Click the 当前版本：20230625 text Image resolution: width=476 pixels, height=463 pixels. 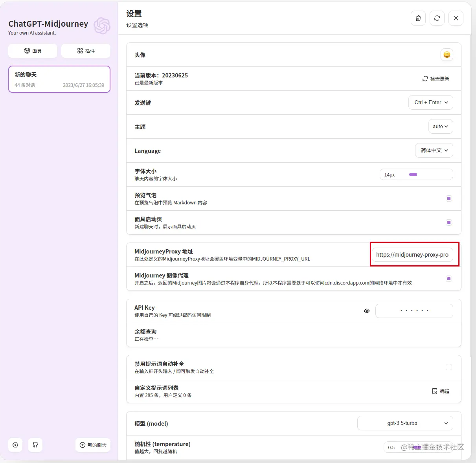pyautogui.click(x=161, y=75)
